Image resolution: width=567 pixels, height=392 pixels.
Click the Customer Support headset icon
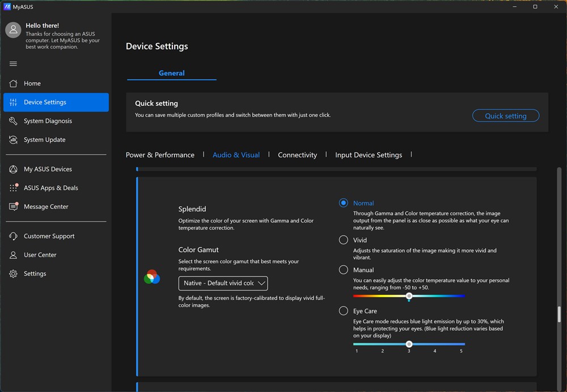pos(14,236)
